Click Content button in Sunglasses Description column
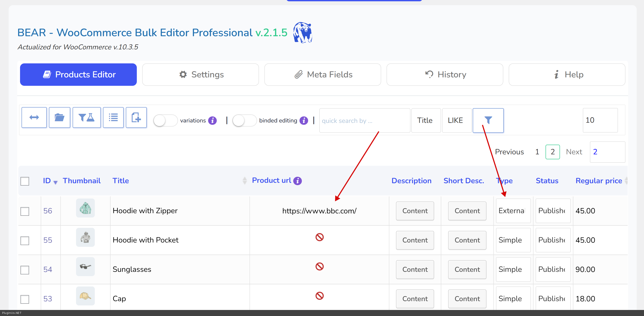644x316 pixels. click(415, 269)
